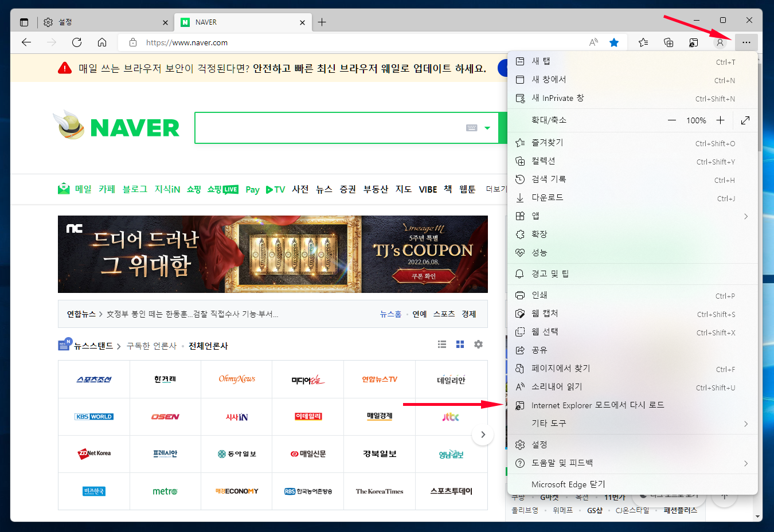Click the next page arrow on news stand
Viewport: 774px width, 532px height.
[483, 435]
